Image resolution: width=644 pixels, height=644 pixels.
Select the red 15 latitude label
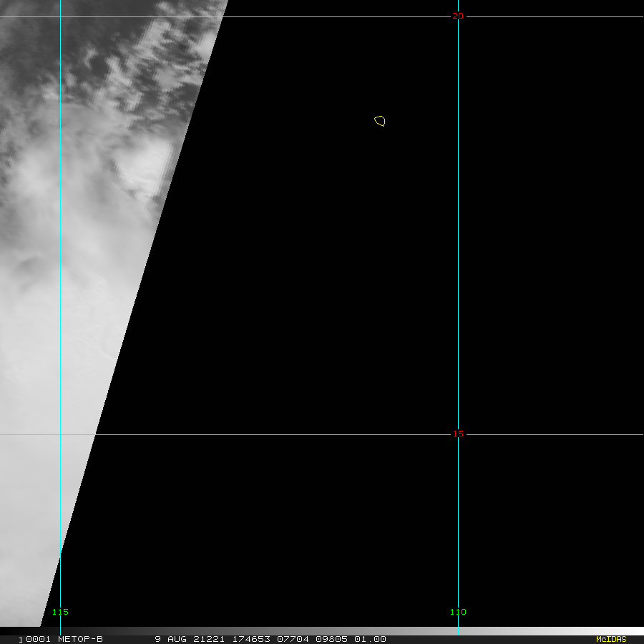[x=458, y=434]
